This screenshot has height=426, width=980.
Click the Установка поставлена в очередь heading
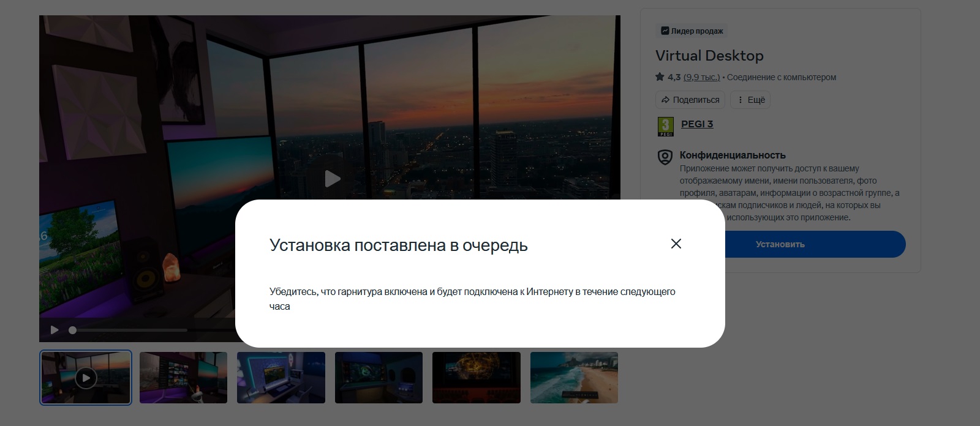(399, 245)
